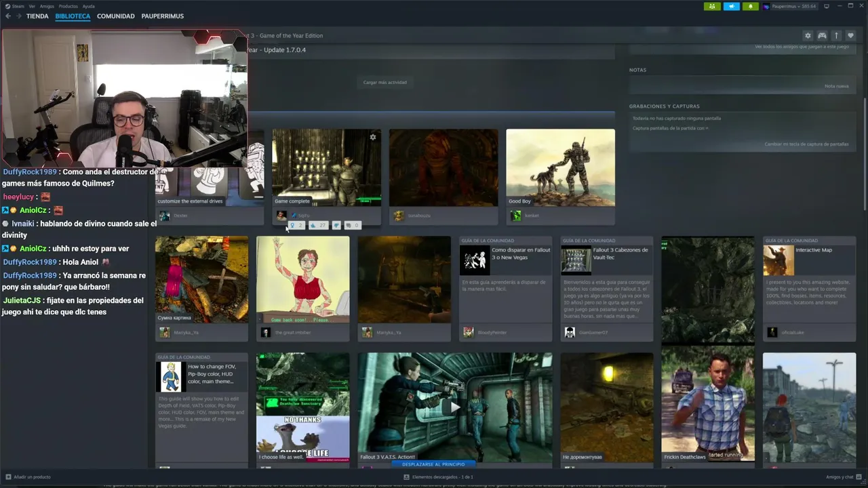This screenshot has width=868, height=488.
Task: Click the back navigation arrow
Action: click(x=8, y=16)
